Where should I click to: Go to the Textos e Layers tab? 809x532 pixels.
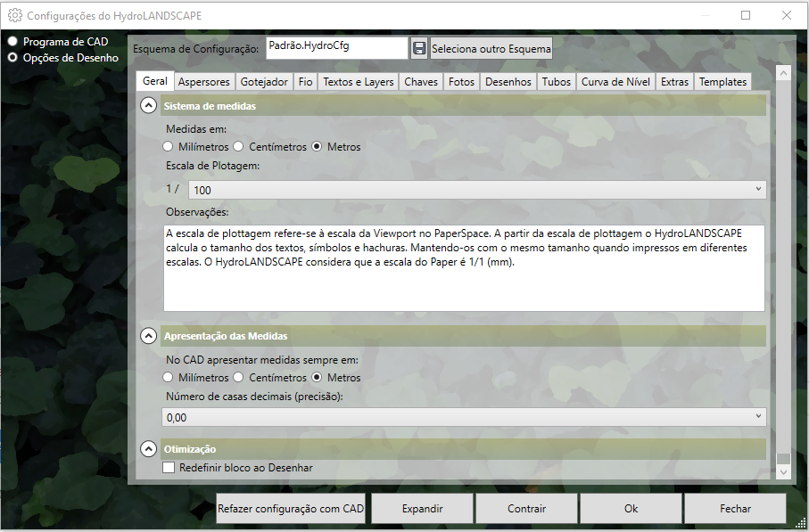pyautogui.click(x=358, y=82)
